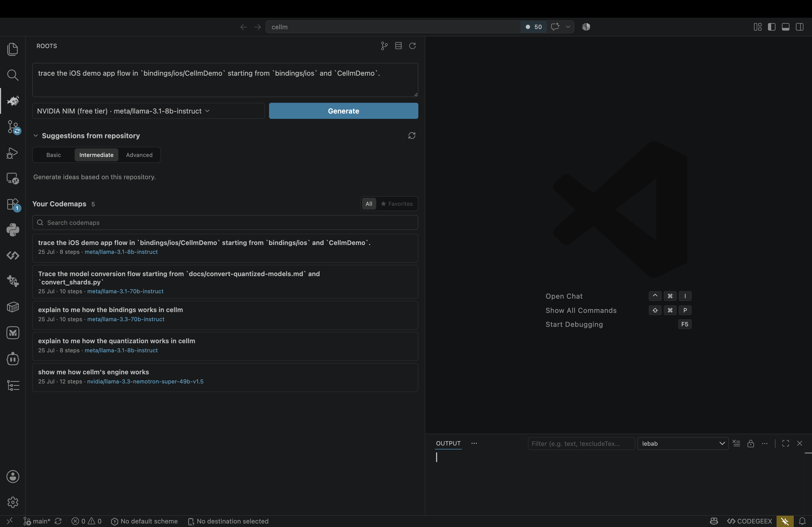Open the Remote Explorer view

13,179
